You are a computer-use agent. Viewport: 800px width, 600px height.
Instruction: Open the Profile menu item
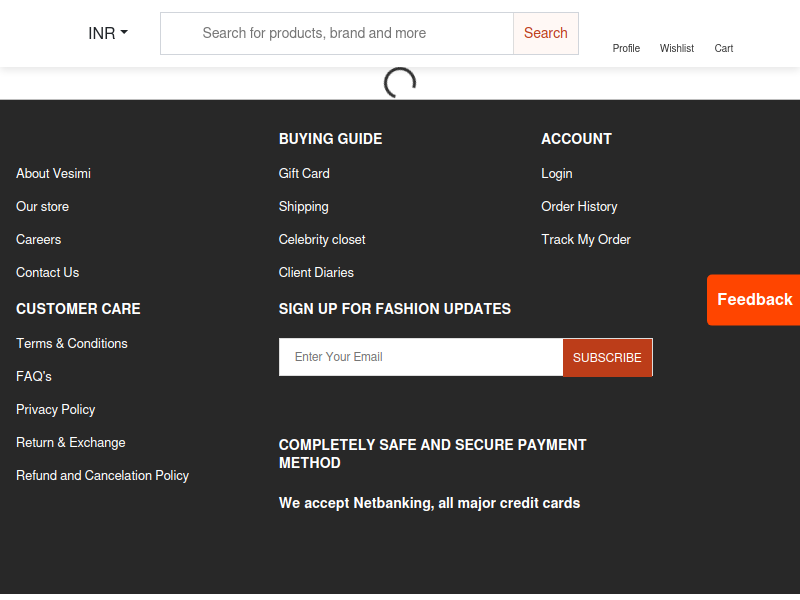tap(626, 48)
